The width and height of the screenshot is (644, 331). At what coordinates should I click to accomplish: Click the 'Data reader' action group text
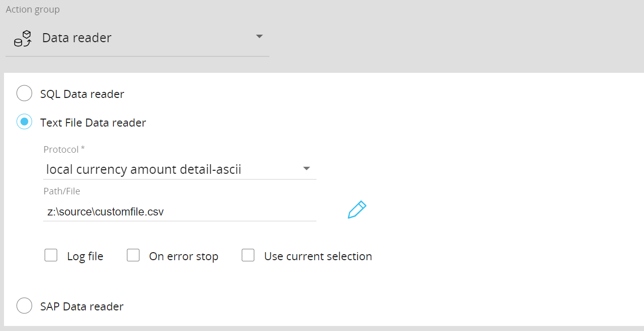[77, 38]
